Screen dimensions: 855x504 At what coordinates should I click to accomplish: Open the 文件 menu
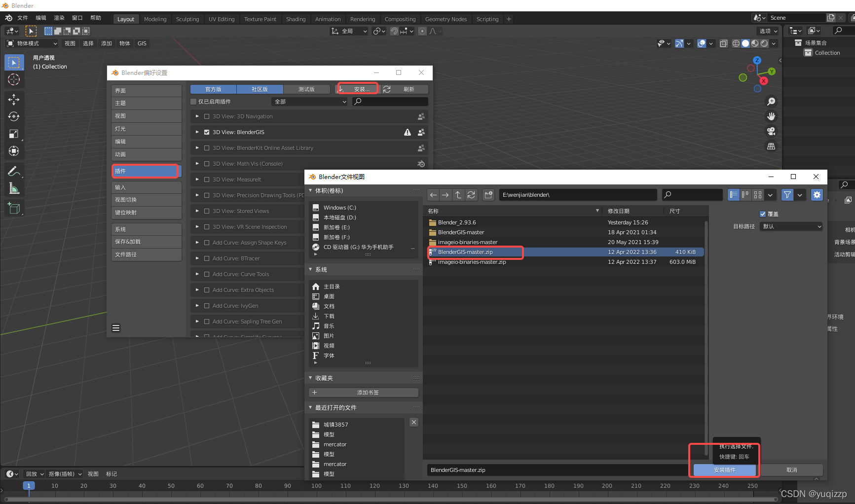(23, 18)
